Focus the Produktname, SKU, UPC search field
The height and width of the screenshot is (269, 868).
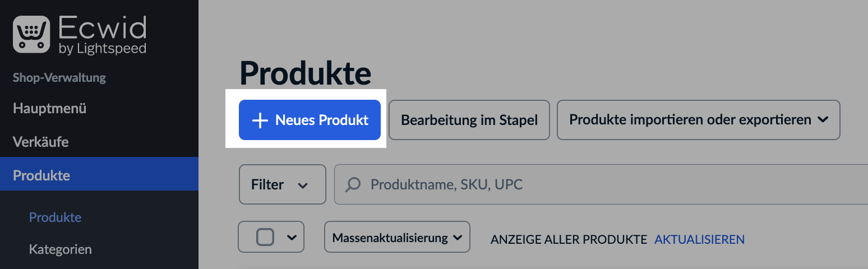coord(561,184)
